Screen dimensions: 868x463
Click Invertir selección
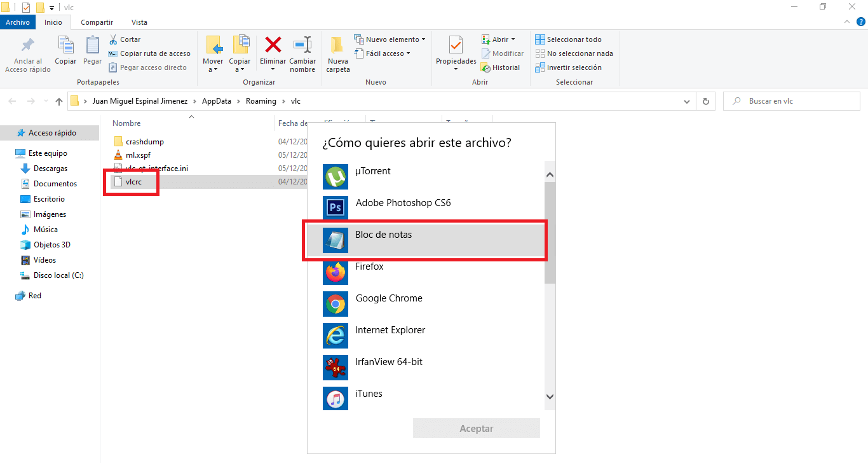tap(568, 67)
